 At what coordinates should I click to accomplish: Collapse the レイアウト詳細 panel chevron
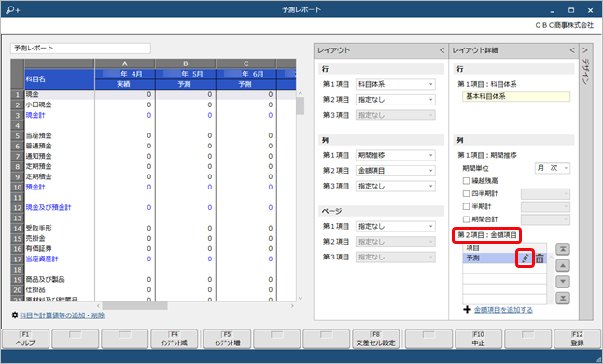572,50
